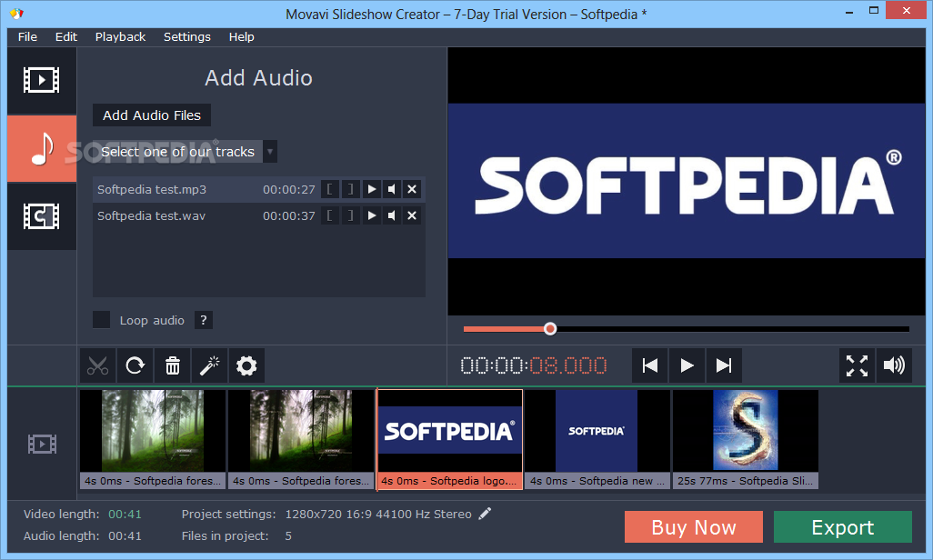The width and height of the screenshot is (933, 560).
Task: Click the loop audio help question mark
Action: pos(204,320)
